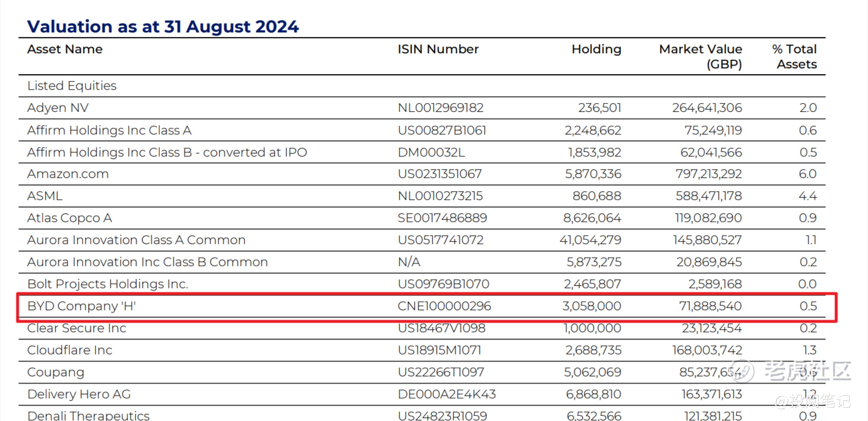Click the '% Total Assets' header

coord(795,57)
